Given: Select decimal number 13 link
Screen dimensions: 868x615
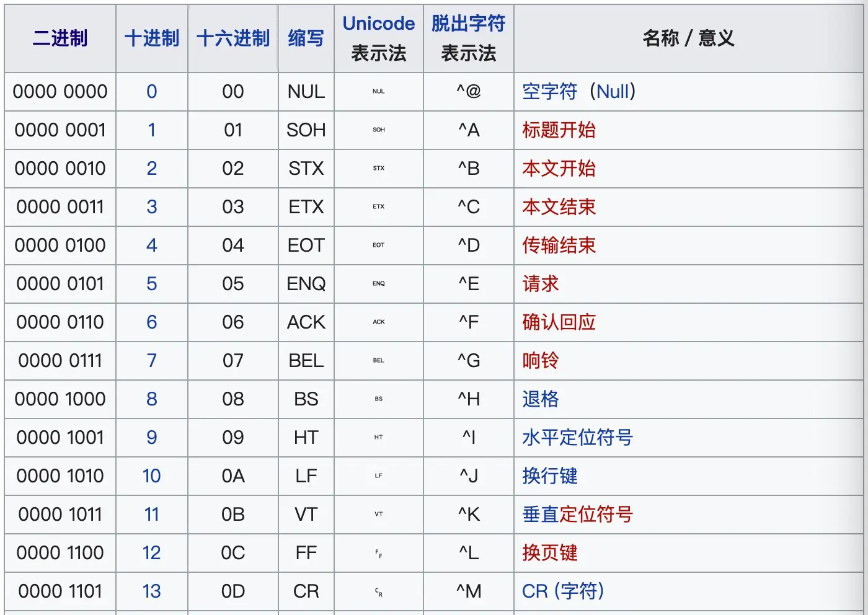Looking at the screenshot, I should click(x=152, y=591).
